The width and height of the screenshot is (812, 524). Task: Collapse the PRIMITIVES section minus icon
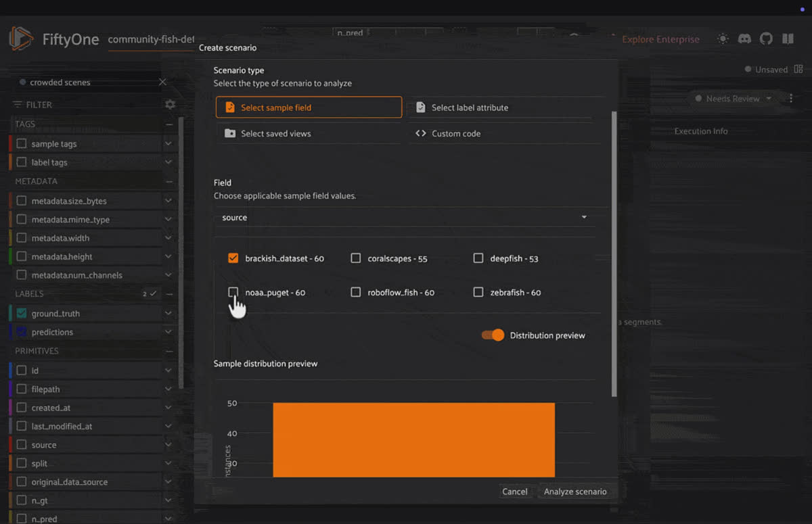click(168, 352)
